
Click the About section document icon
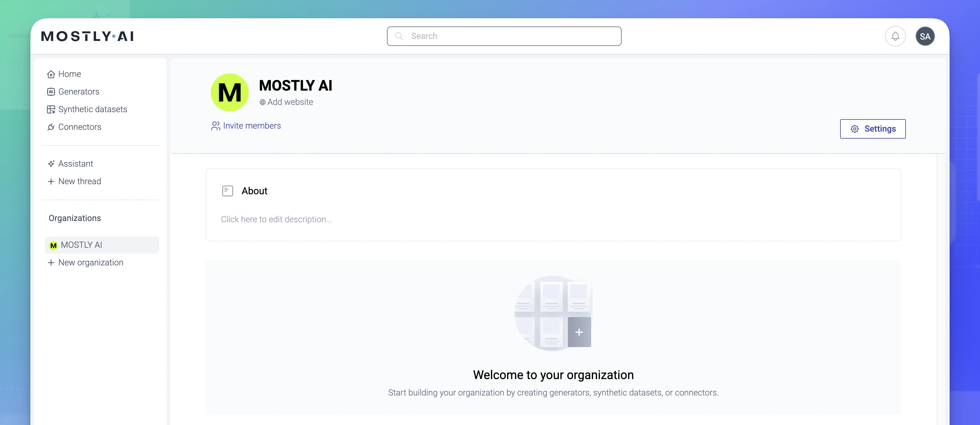(227, 191)
